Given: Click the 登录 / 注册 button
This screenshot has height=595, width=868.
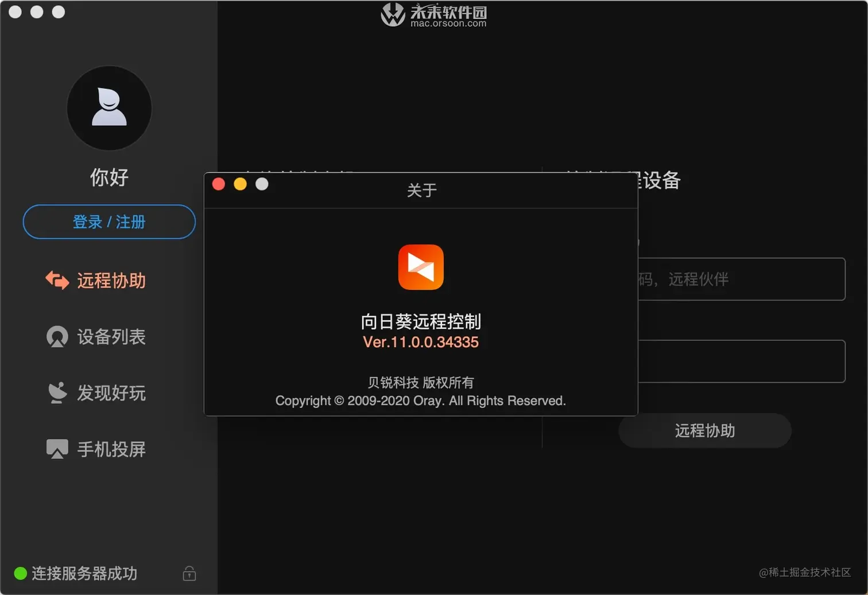Looking at the screenshot, I should pyautogui.click(x=109, y=221).
